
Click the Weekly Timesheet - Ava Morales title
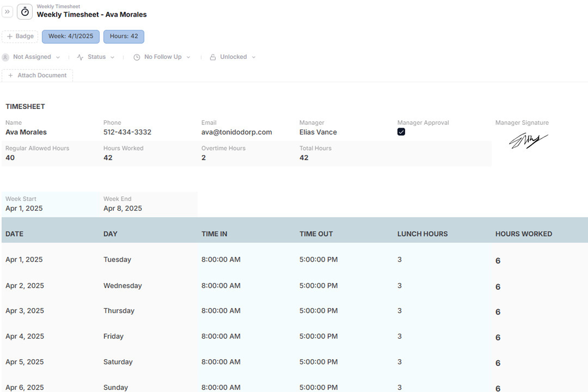coord(92,14)
